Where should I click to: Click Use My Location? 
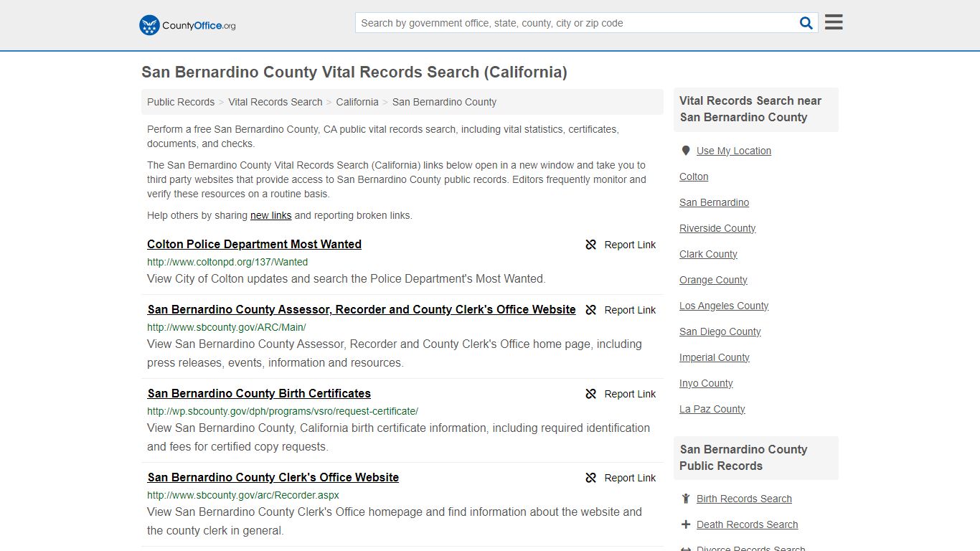coord(734,151)
